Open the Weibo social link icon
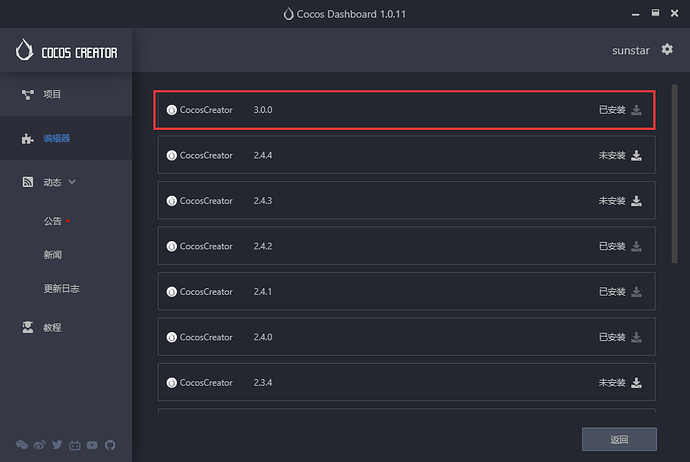 point(39,445)
